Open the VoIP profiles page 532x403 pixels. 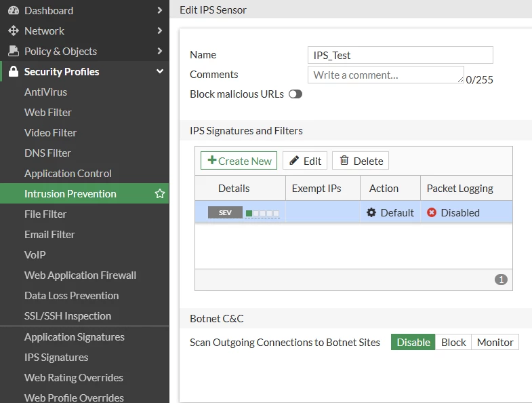35,255
